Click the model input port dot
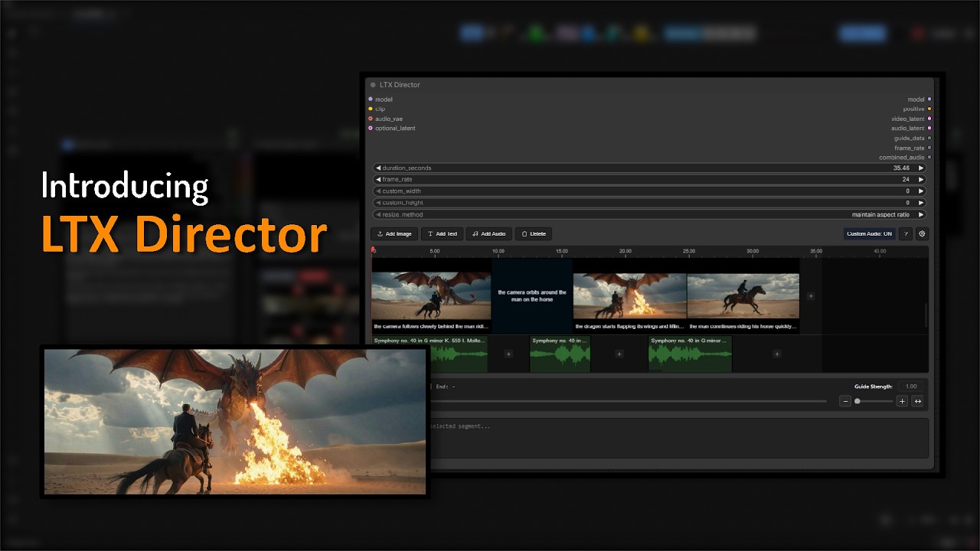The width and height of the screenshot is (980, 551). (x=371, y=99)
